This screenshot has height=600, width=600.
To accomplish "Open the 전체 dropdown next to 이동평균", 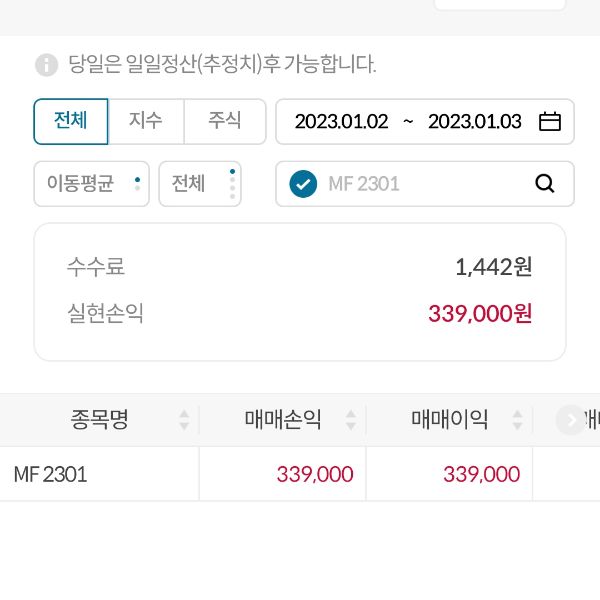I will [200, 184].
